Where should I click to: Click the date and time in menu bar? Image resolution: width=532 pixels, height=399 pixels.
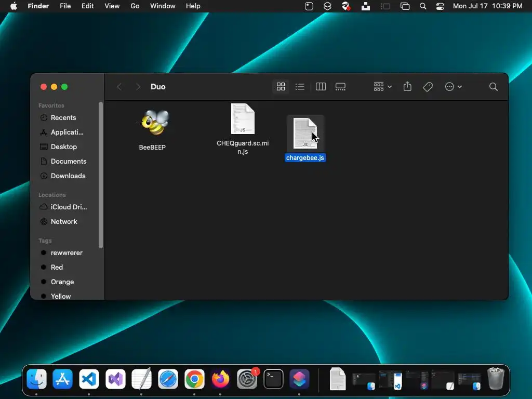click(x=487, y=6)
